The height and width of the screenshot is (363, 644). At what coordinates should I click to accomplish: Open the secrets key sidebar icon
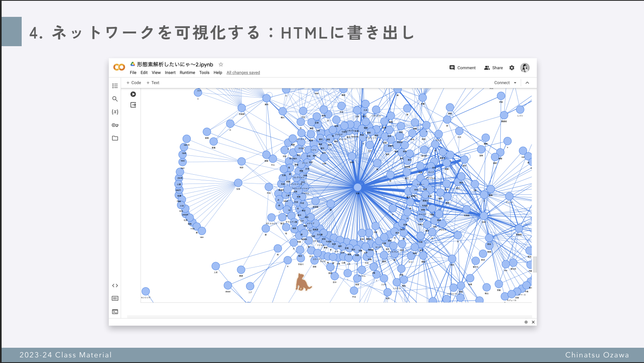tap(115, 125)
